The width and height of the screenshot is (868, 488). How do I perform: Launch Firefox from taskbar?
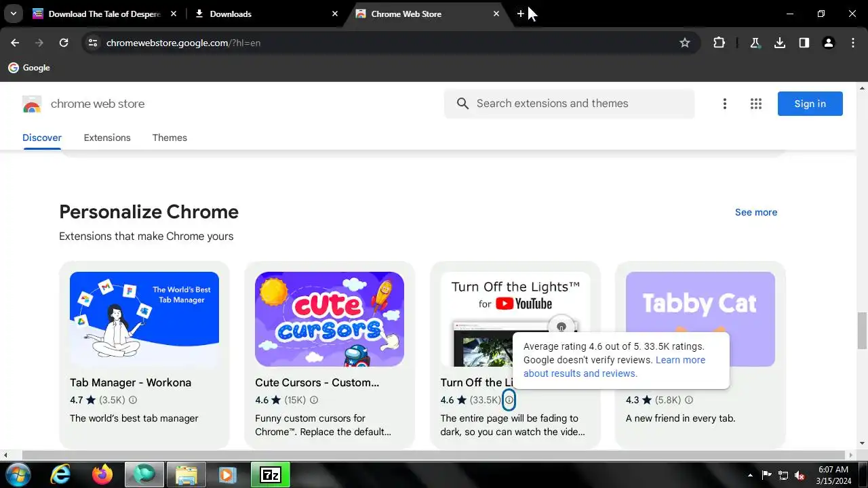click(x=102, y=475)
